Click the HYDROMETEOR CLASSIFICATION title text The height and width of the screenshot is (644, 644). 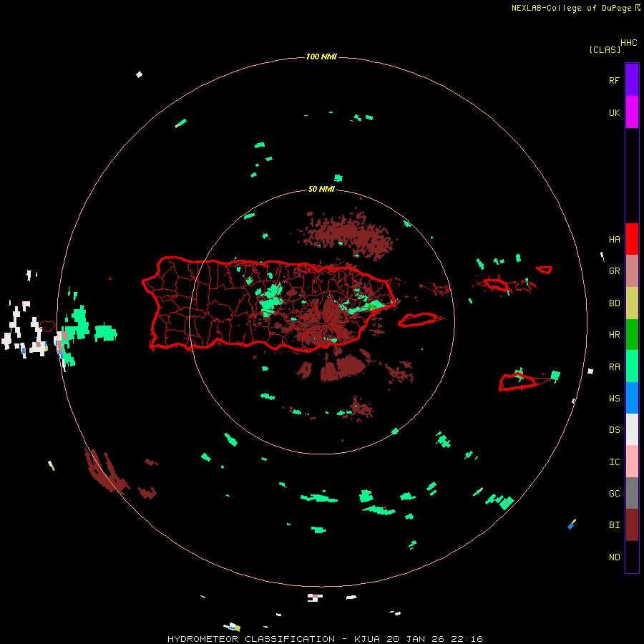(x=251, y=639)
